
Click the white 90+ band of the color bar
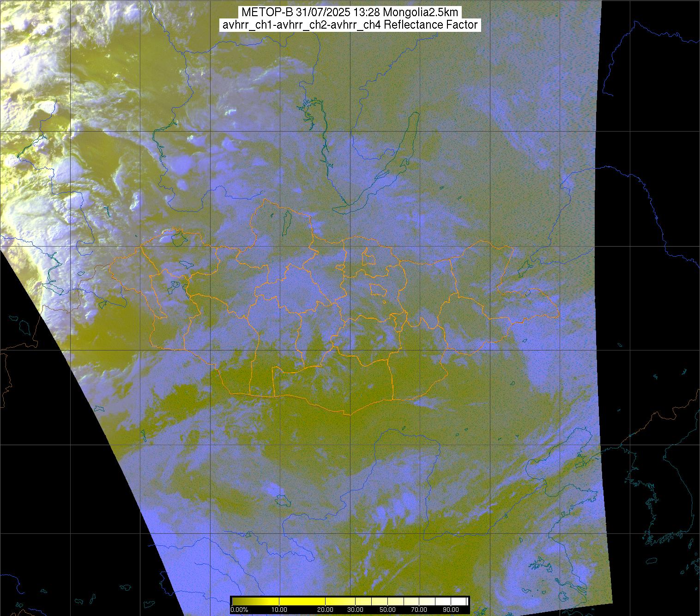458,601
